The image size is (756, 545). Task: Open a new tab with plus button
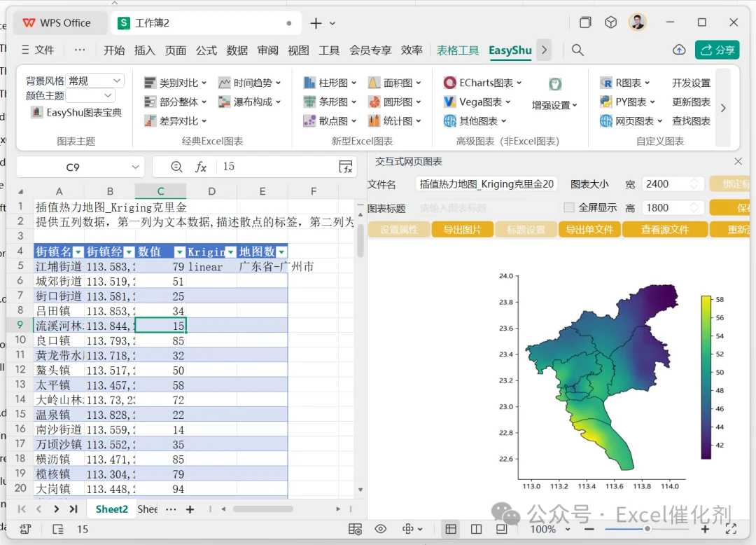(x=316, y=23)
